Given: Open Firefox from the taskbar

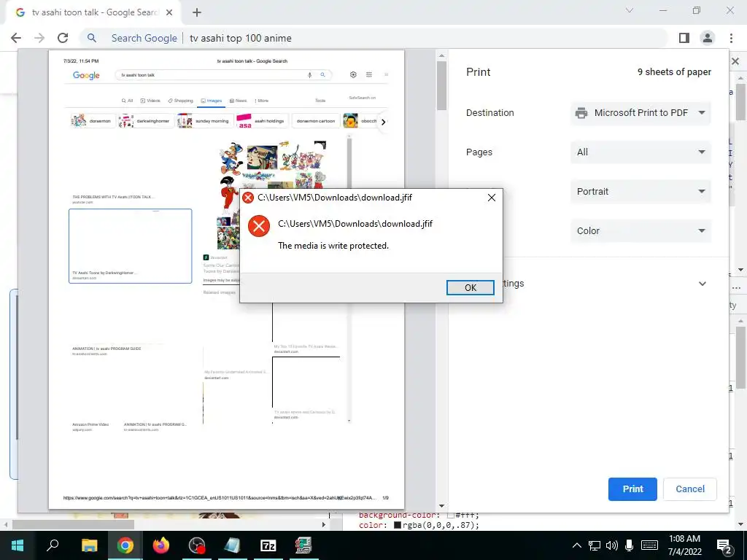Looking at the screenshot, I should point(161,545).
